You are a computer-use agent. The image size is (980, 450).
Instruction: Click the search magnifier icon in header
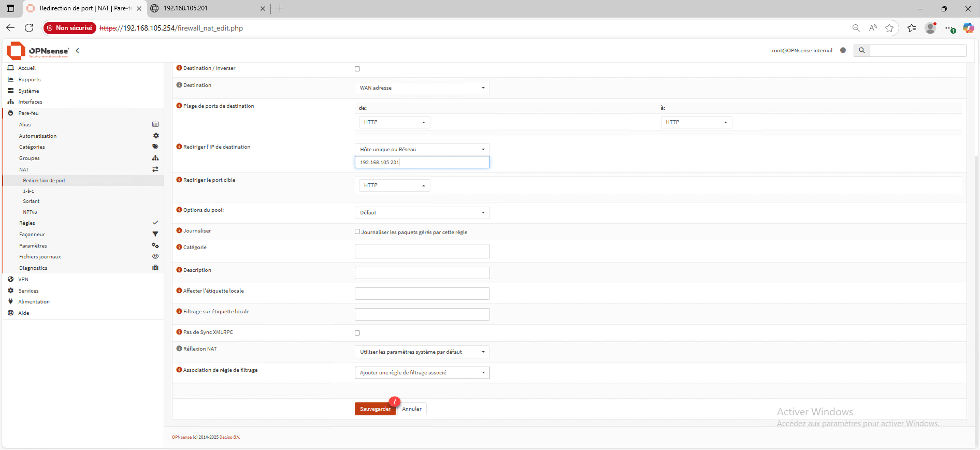[x=862, y=50]
